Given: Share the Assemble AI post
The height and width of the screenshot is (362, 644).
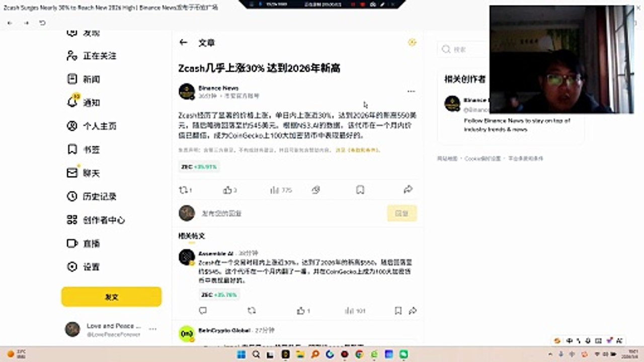Looking at the screenshot, I should coord(413,311).
